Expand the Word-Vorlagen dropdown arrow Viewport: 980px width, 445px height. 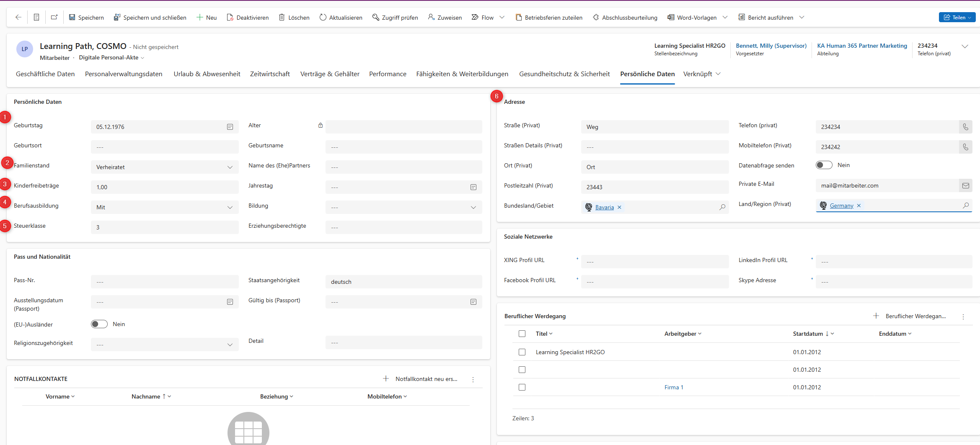click(725, 17)
